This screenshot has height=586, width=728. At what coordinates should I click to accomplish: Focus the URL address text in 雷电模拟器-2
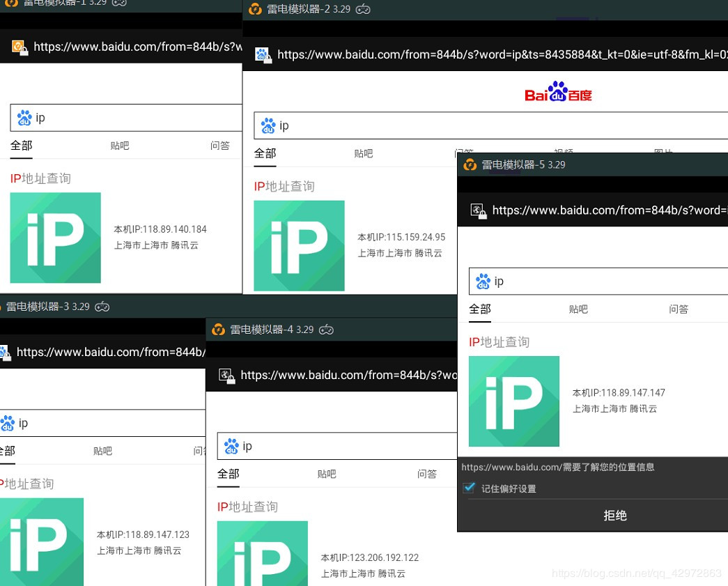tap(502, 55)
